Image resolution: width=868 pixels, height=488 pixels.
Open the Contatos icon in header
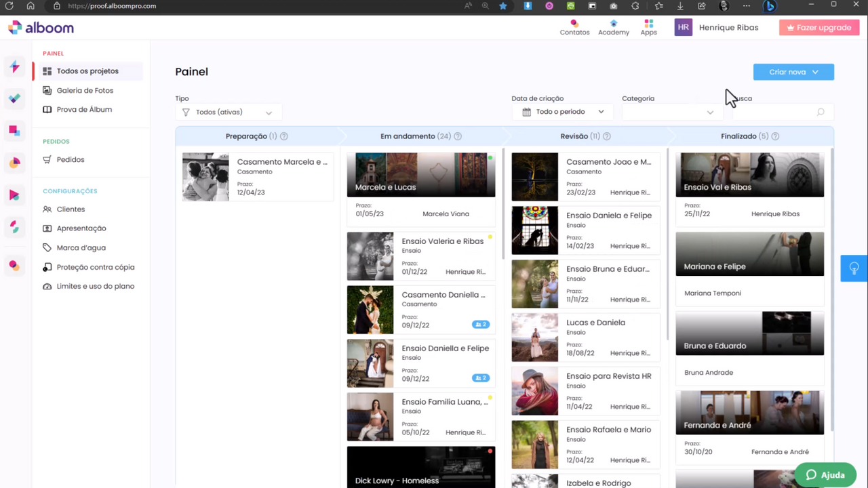click(574, 24)
